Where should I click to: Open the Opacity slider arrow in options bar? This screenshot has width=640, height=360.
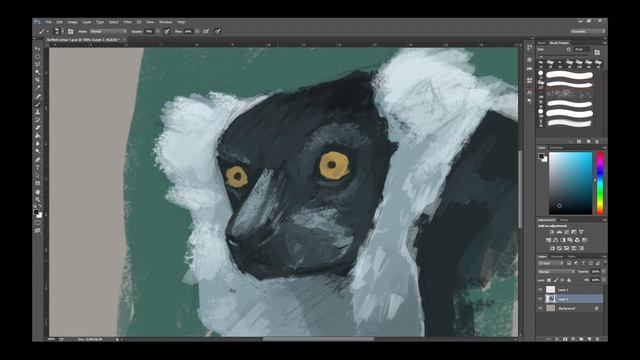tap(158, 31)
